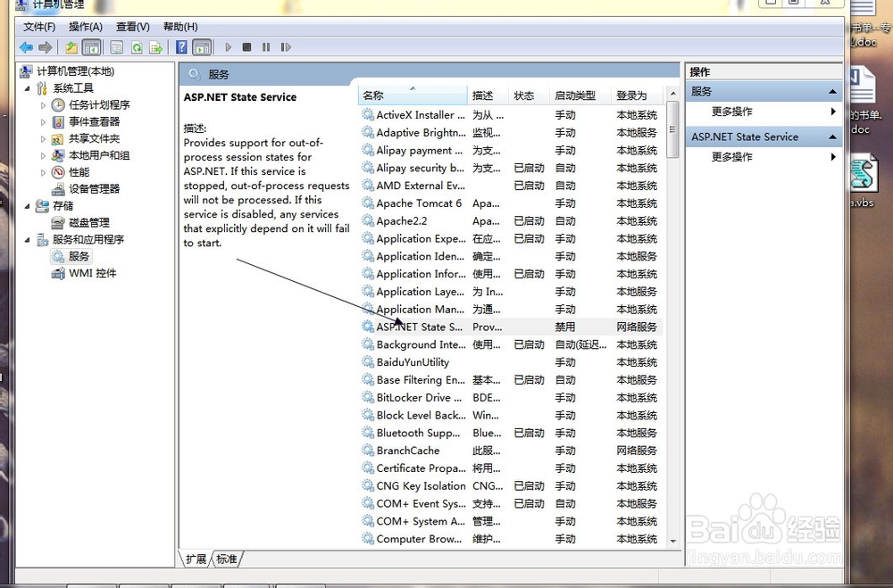Select the 本地用户和组 icon in tree
Screen dimensions: 893x588
(58, 155)
